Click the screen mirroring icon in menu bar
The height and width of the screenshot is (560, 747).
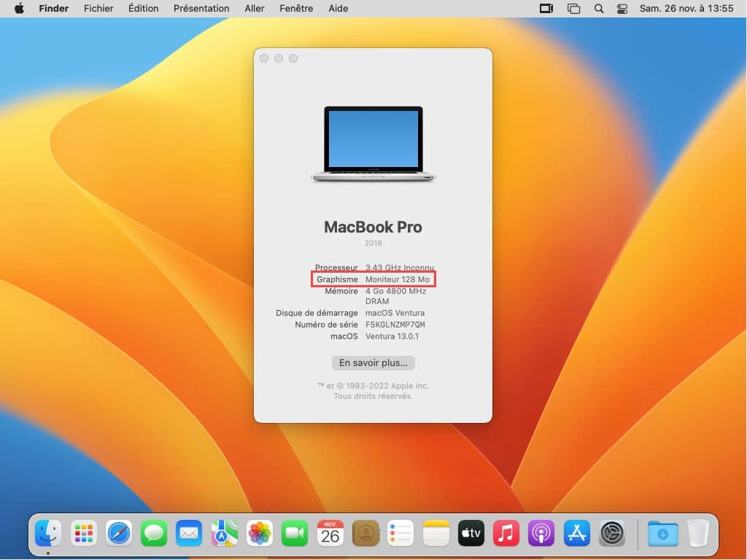point(546,9)
